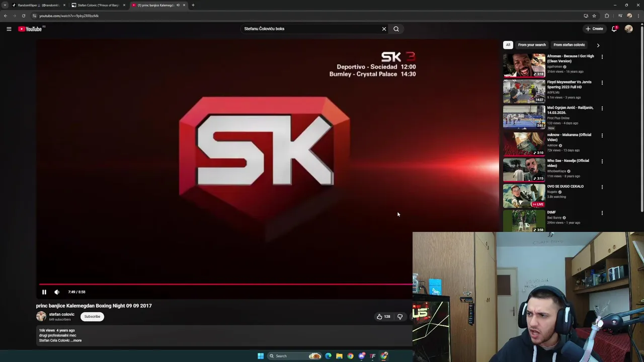Image resolution: width=644 pixels, height=362 pixels.
Task: Select the From stefan colovic chip
Action: [569, 45]
